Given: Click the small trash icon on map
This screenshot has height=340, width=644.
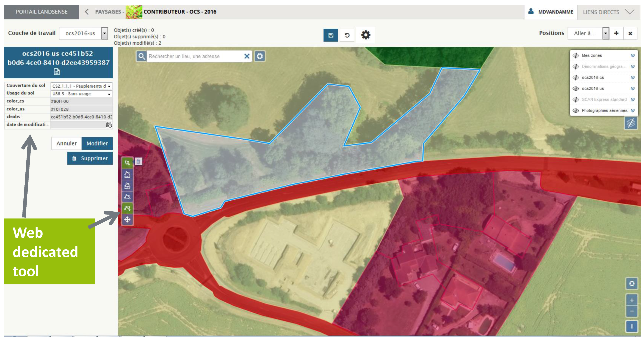Looking at the screenshot, I should click(x=139, y=161).
